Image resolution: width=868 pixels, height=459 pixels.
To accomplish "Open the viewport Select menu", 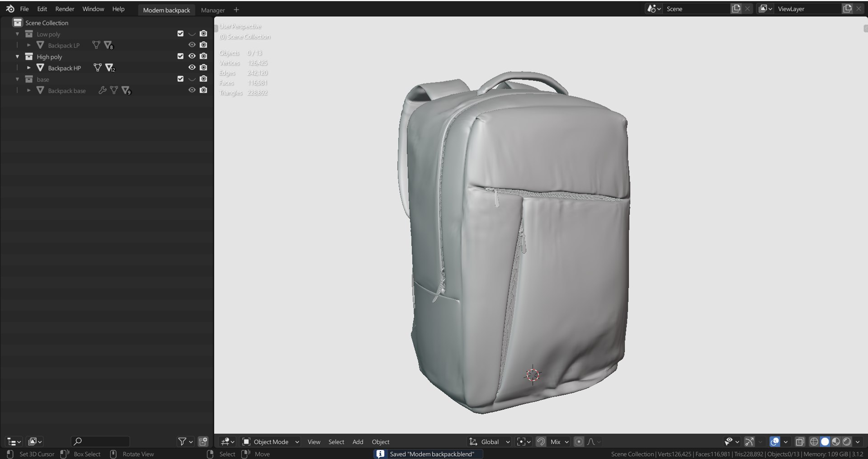I will (x=336, y=442).
